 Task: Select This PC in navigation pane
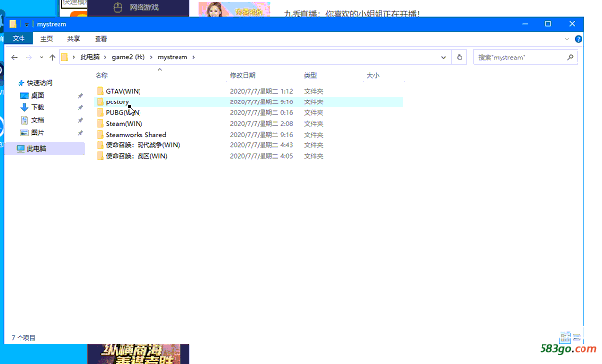pos(45,149)
